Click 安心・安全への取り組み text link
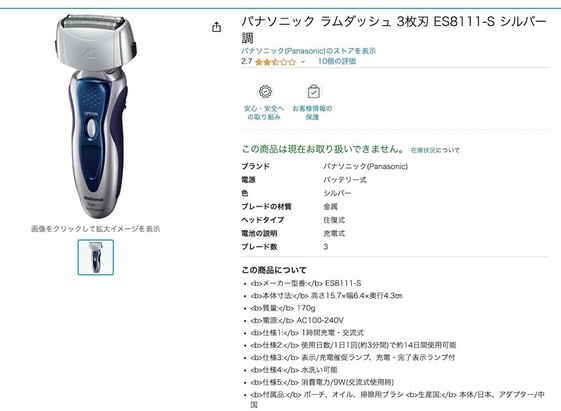Image resolution: width=561 pixels, height=411 pixels. click(264, 113)
